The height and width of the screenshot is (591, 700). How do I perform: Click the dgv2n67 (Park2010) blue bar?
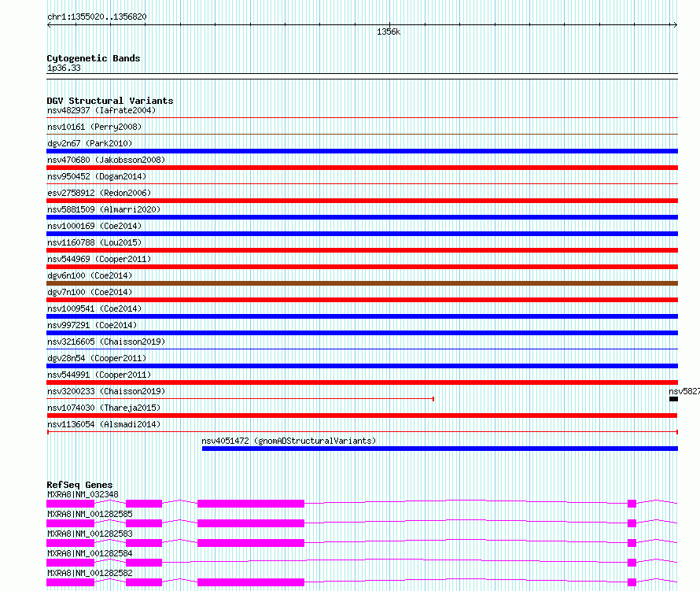pyautogui.click(x=362, y=151)
